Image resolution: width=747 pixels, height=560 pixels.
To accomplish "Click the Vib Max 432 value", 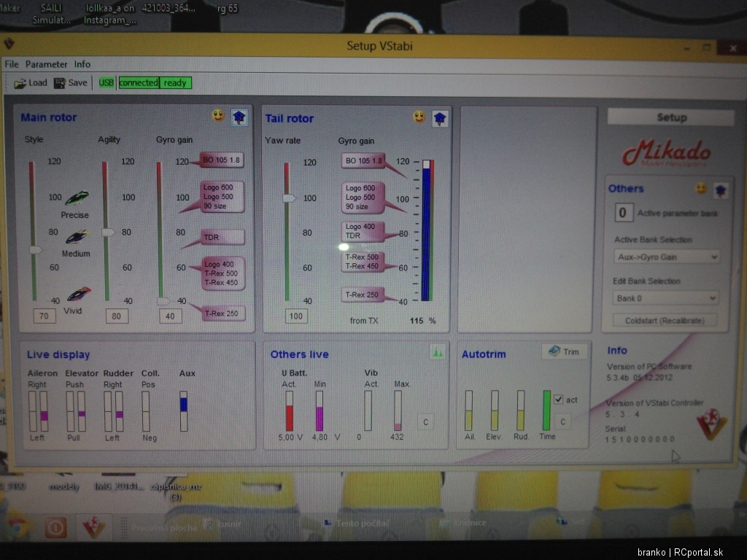I will tap(397, 437).
